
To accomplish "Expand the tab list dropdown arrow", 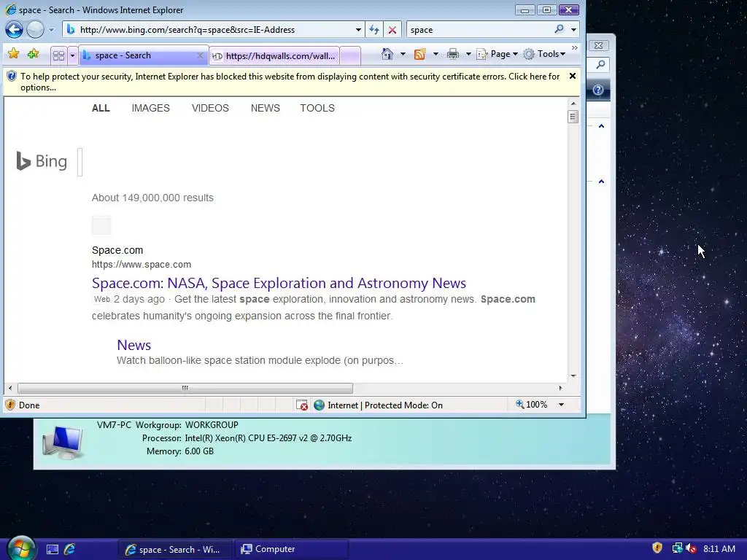I will [x=72, y=55].
